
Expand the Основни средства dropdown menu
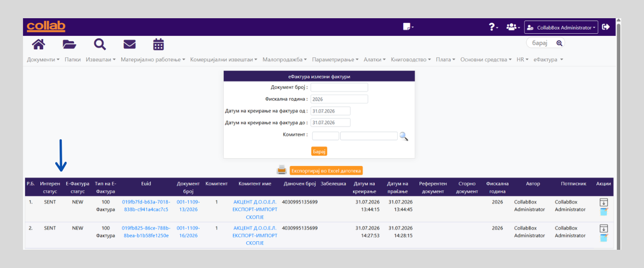tap(486, 59)
